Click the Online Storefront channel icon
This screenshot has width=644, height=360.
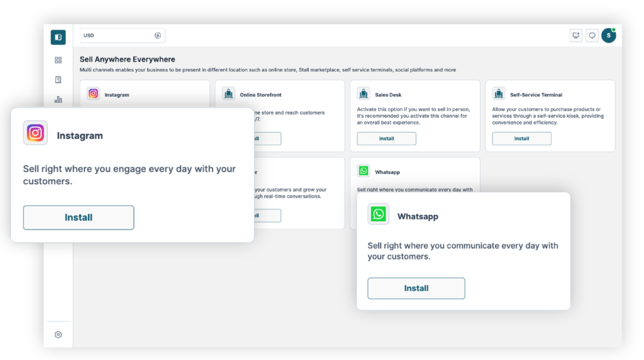[x=228, y=94]
